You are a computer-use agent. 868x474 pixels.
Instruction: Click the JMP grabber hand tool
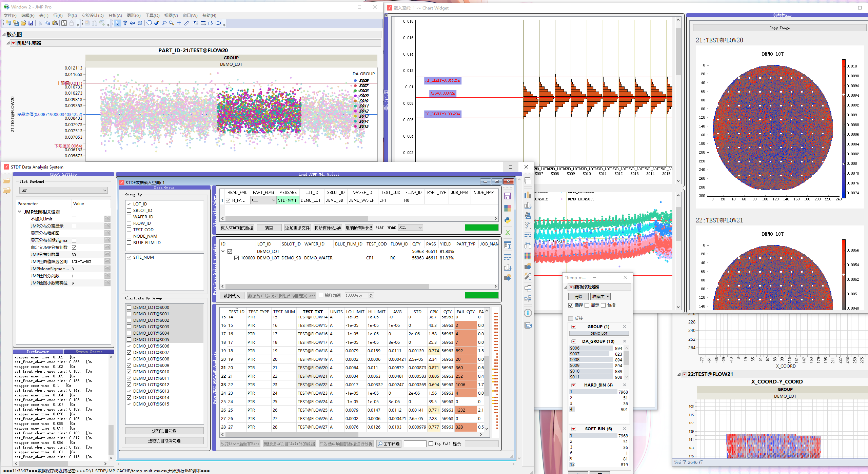pyautogui.click(x=149, y=23)
